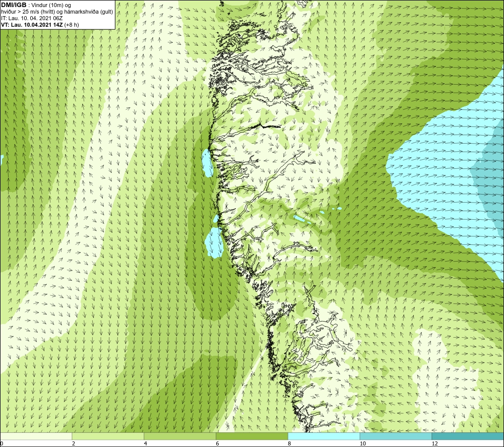Click the legend scale value "12"

(x=435, y=443)
